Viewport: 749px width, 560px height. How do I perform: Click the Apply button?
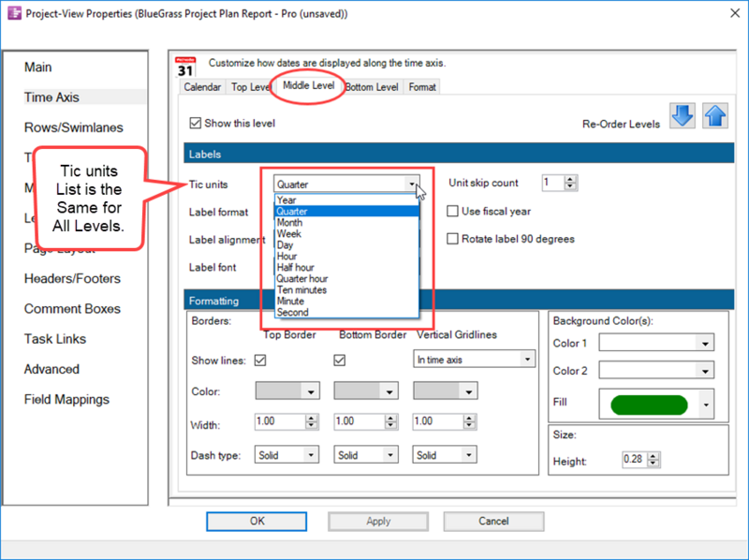coord(378,522)
